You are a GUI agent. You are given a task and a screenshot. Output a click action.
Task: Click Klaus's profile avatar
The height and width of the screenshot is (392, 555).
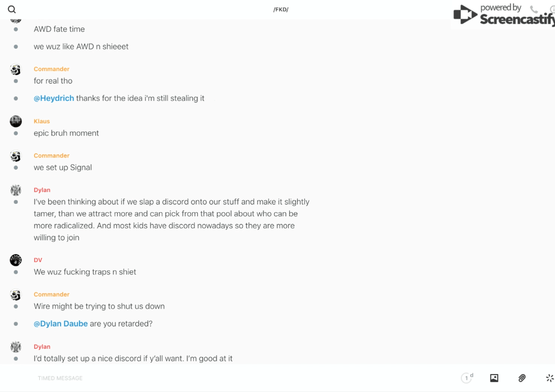pyautogui.click(x=16, y=121)
